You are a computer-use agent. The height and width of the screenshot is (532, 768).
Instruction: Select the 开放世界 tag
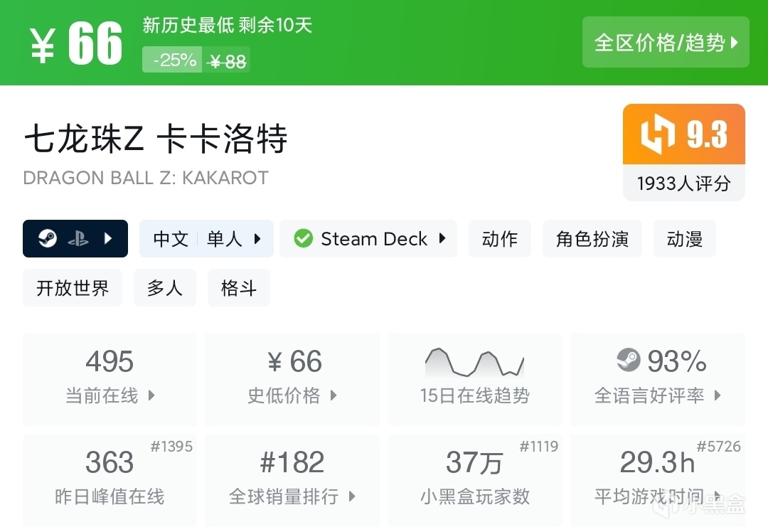[x=73, y=288]
